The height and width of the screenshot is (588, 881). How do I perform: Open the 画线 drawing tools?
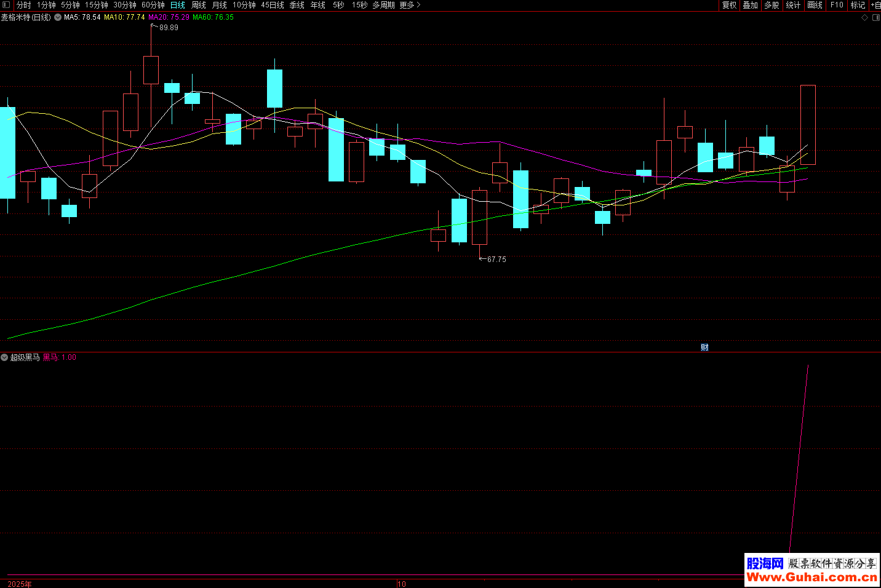click(x=815, y=5)
